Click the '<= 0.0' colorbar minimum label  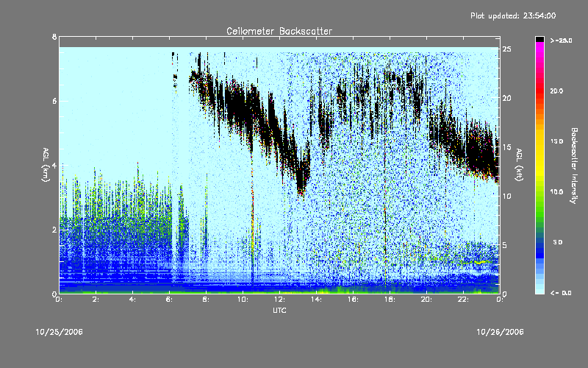pyautogui.click(x=561, y=293)
